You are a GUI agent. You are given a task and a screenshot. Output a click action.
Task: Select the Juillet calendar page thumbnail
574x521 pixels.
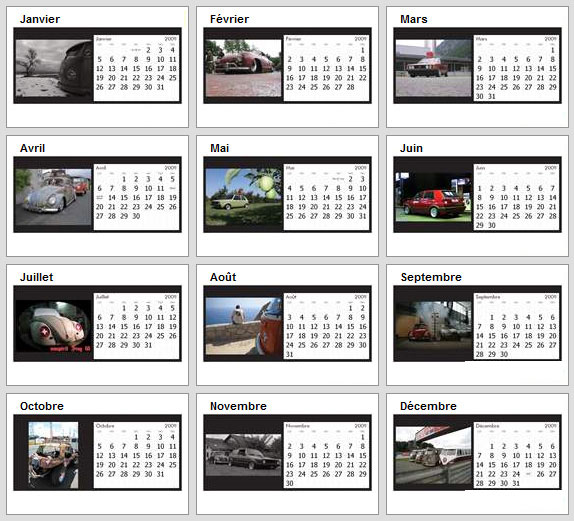97,324
